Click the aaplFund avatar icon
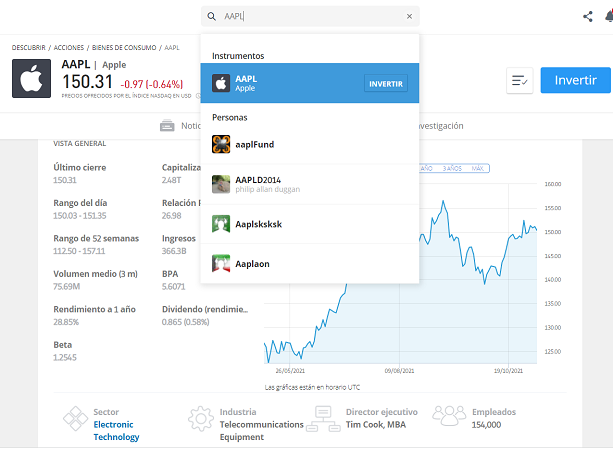This screenshot has height=450, width=613. pyautogui.click(x=221, y=144)
